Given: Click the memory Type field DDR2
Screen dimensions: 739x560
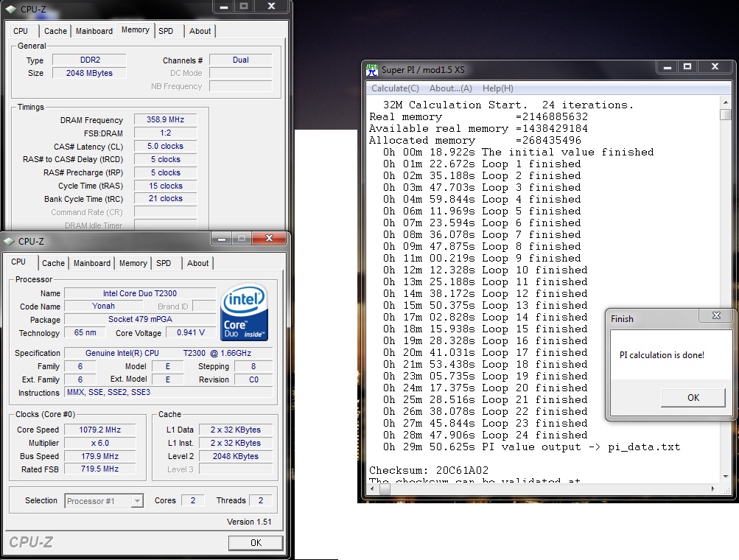Looking at the screenshot, I should point(90,60).
